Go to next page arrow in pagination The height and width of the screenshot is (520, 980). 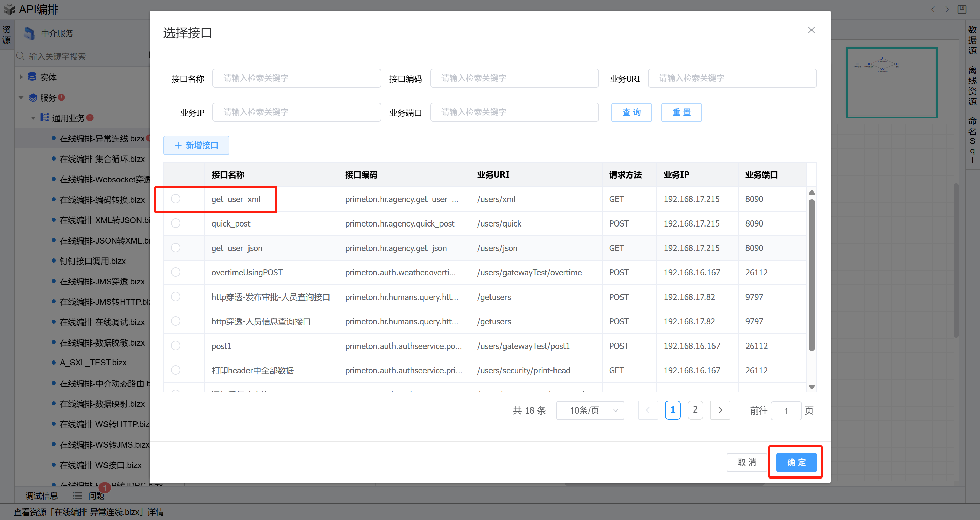tap(720, 410)
